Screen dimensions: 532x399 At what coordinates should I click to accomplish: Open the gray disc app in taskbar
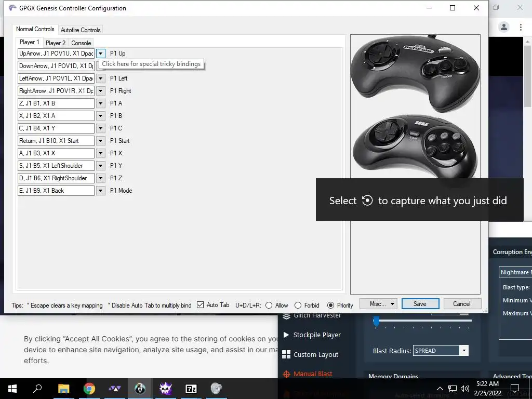coord(216,389)
